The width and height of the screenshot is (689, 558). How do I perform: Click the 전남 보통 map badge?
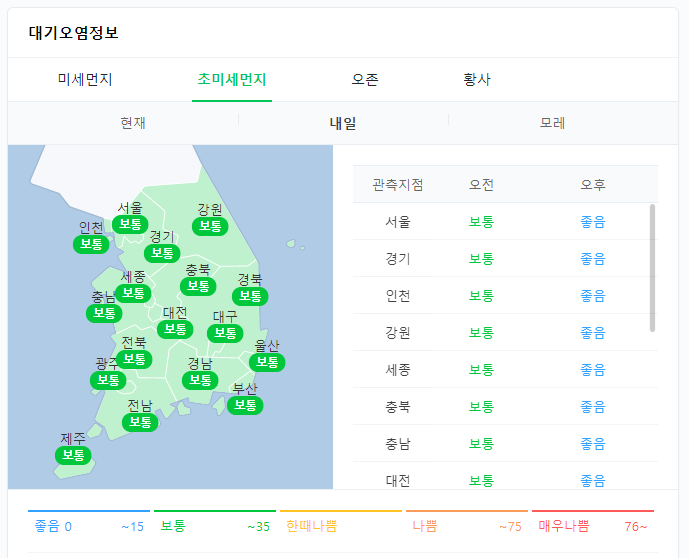coord(140,422)
